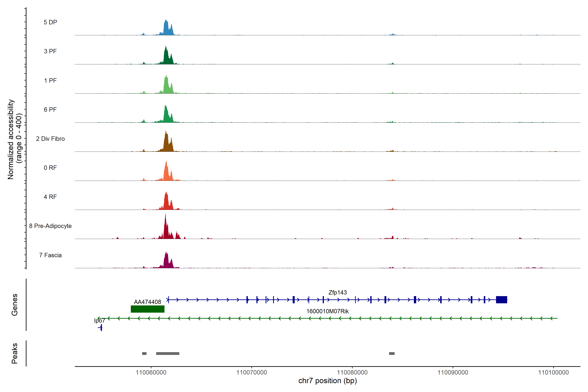
Task: Click the chr7 position axis title
Action: [327, 381]
